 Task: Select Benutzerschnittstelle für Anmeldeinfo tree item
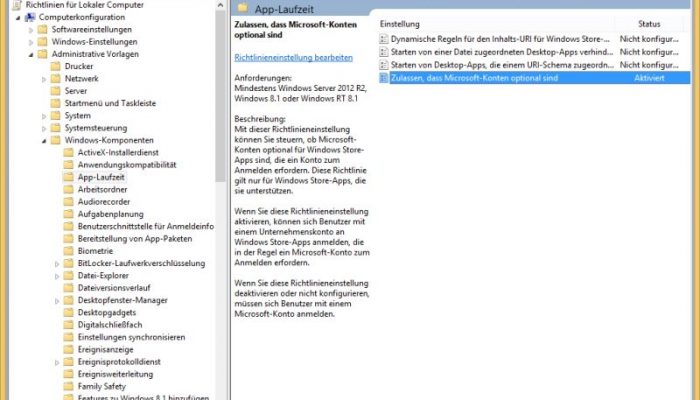(x=146, y=226)
